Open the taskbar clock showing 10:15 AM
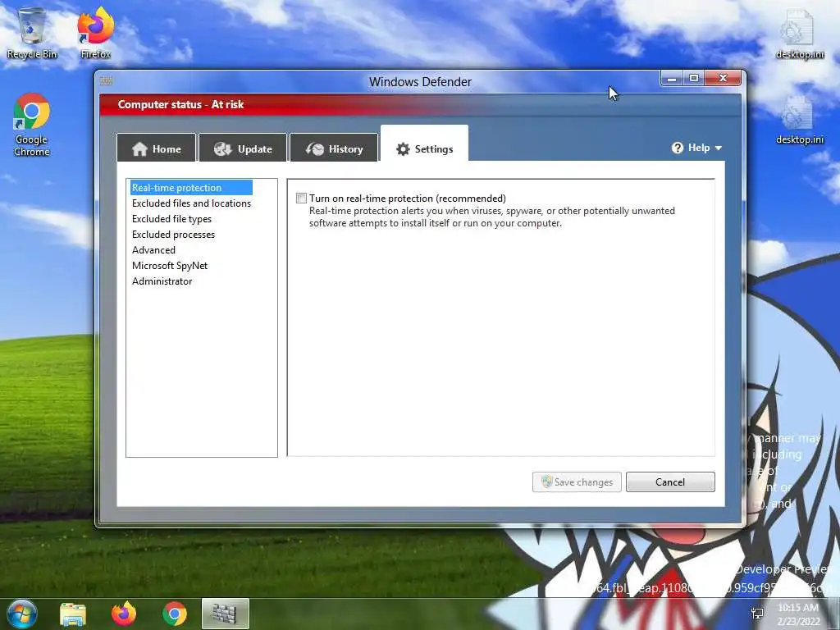This screenshot has height=630, width=840. pos(798,614)
